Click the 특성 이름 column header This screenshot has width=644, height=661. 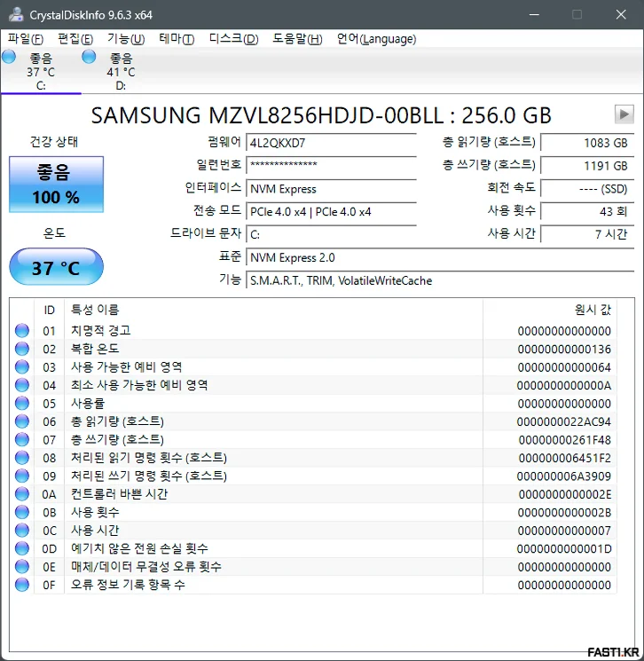click(273, 310)
